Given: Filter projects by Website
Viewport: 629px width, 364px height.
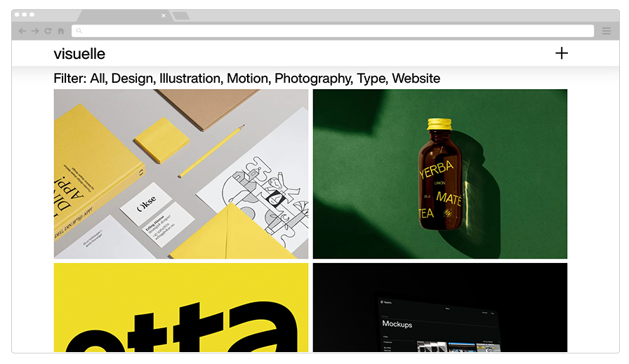Looking at the screenshot, I should pos(416,78).
